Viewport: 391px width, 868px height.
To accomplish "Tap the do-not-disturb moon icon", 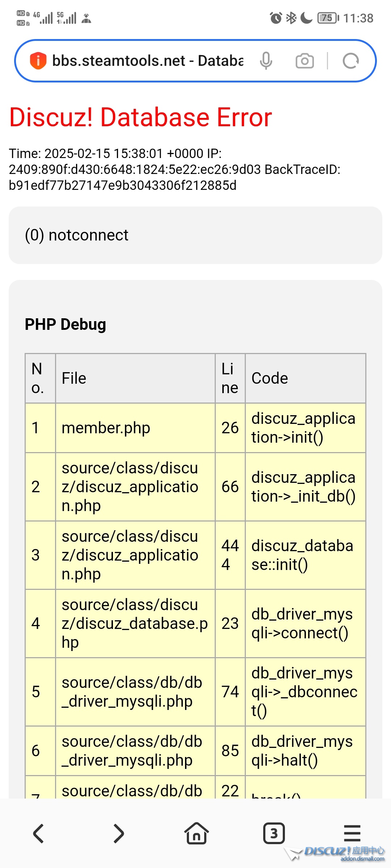I will (x=306, y=18).
